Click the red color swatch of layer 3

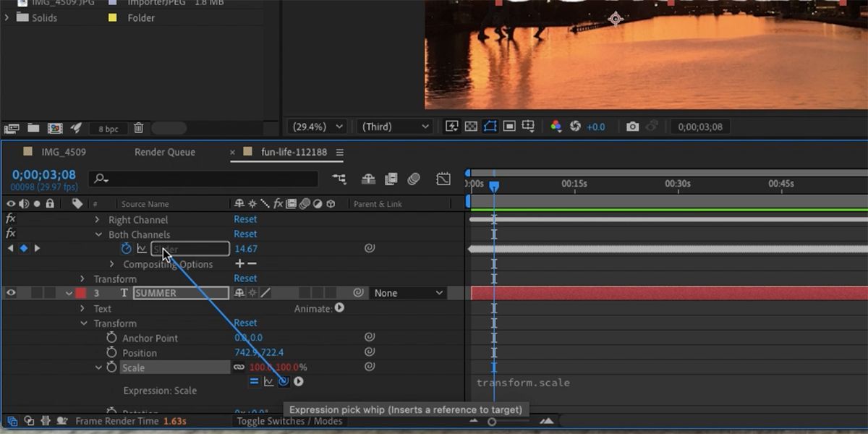pos(80,292)
